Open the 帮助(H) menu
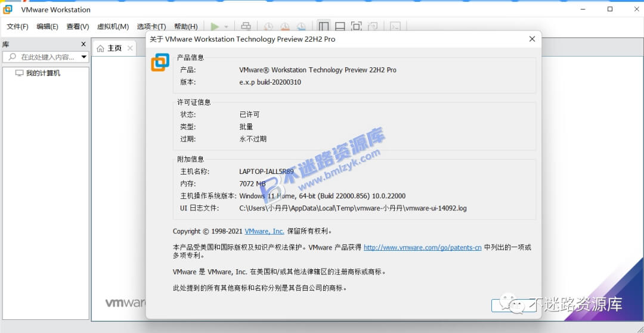 tap(186, 27)
